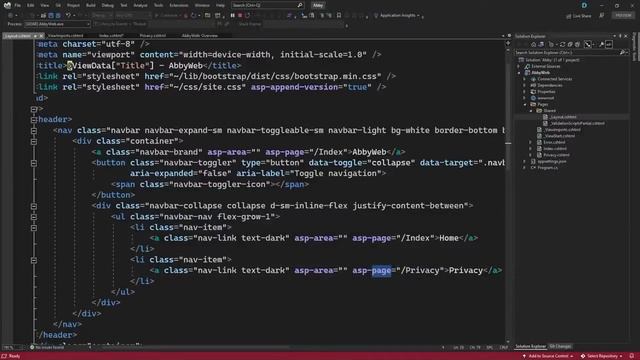Screen dimensions: 640x360
Task: Close the _Layout.cshtml tab
Action: [x=41, y=36]
